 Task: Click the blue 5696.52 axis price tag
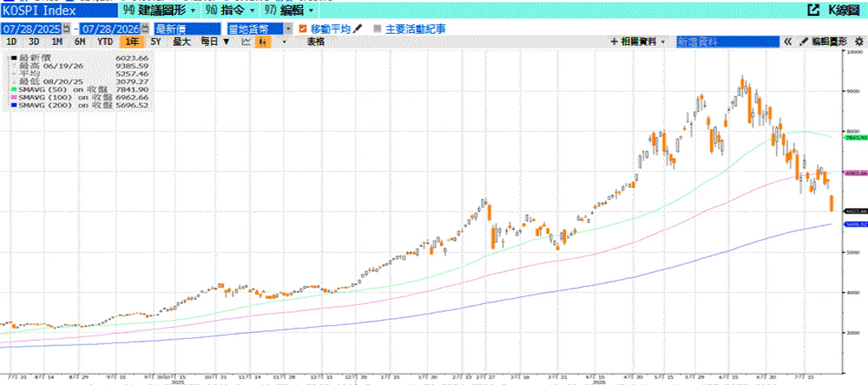click(856, 224)
